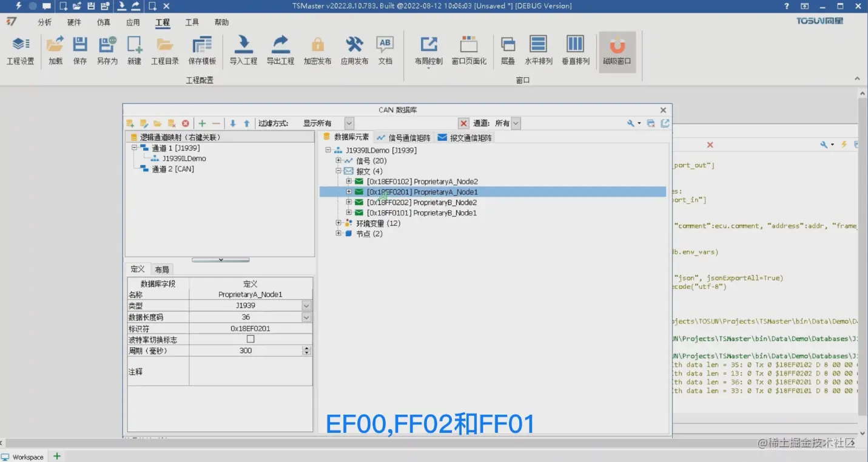Switch to 数据库元素 tab

346,137
